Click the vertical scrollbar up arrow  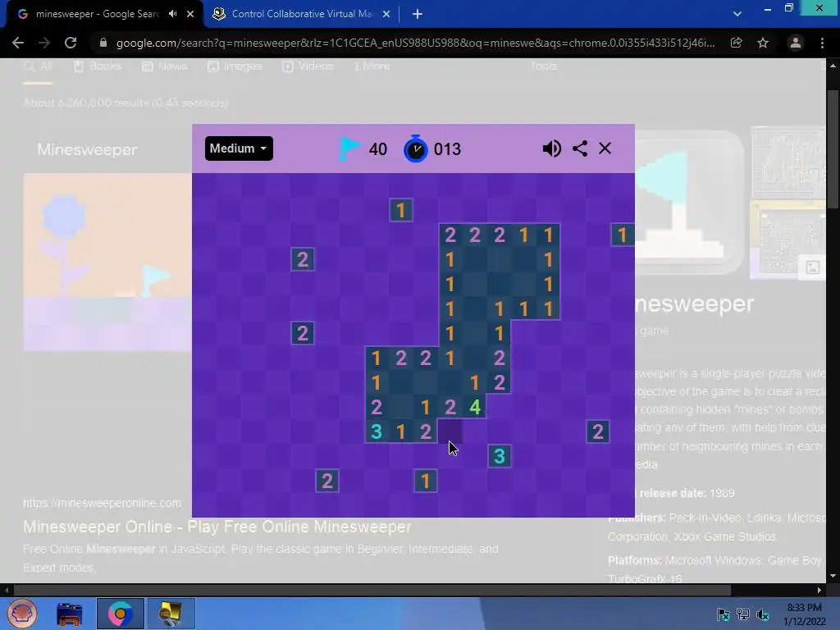coord(833,66)
